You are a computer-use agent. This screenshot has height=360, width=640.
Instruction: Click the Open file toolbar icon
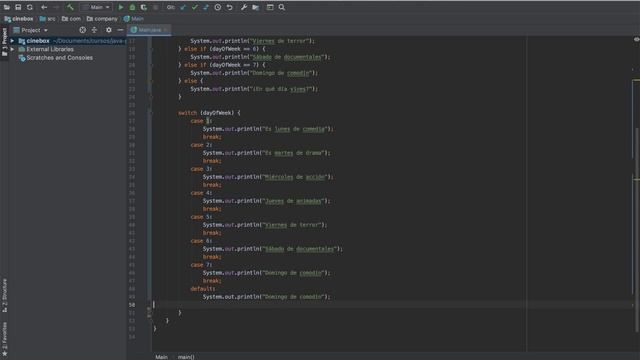7,7
